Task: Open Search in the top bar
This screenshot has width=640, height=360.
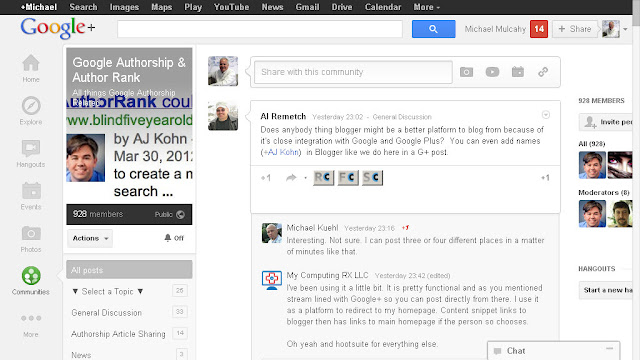Action: (x=83, y=7)
